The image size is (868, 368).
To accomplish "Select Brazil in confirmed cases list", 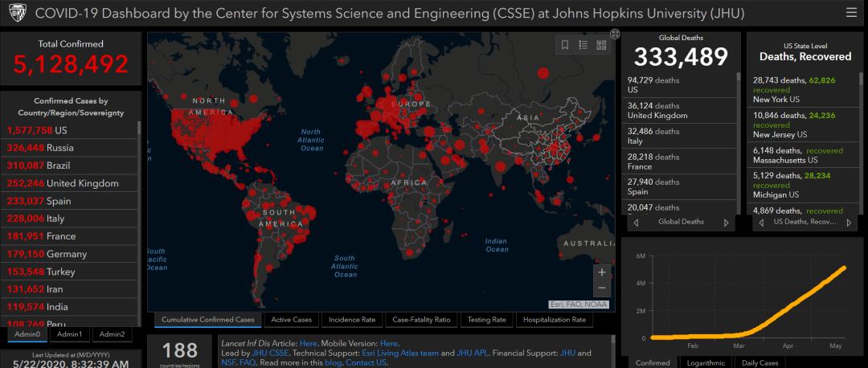I will pyautogui.click(x=69, y=166).
